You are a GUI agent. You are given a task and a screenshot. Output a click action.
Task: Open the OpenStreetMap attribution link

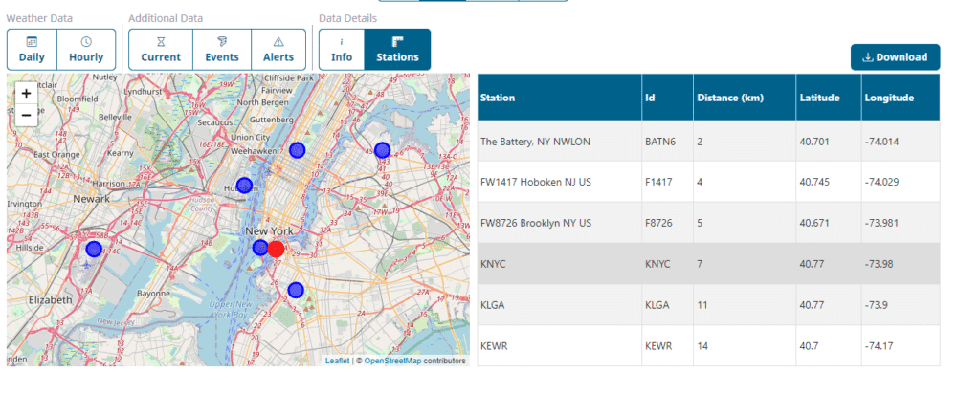[393, 361]
